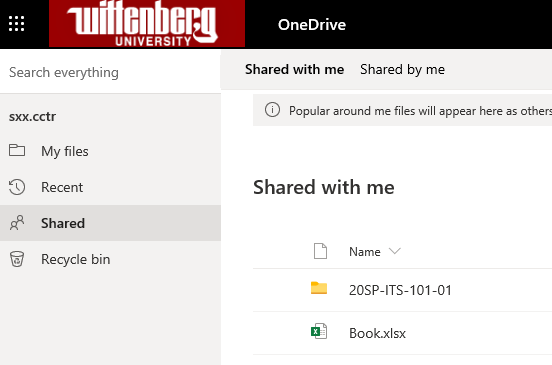552x365 pixels.
Task: Focus the Search everything box
Action: click(x=110, y=73)
